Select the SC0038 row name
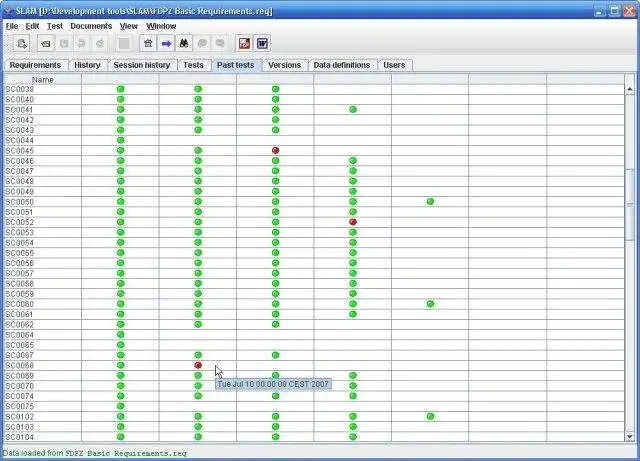 pyautogui.click(x=20, y=89)
